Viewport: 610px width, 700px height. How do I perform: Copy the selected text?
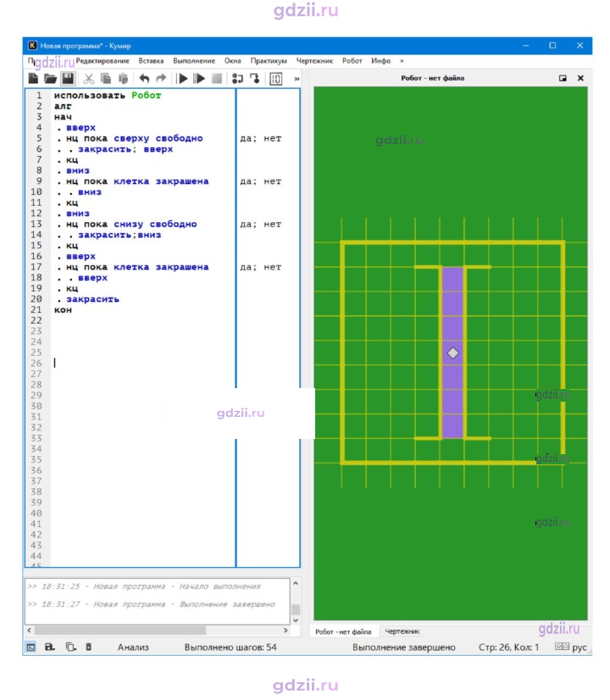point(106,79)
